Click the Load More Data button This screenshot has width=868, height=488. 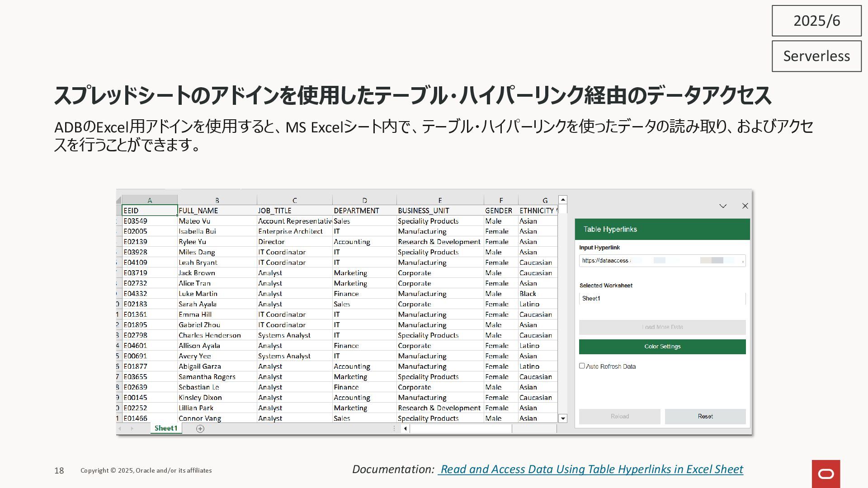click(x=662, y=327)
